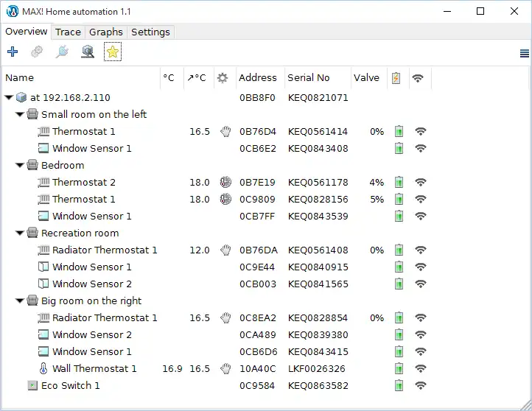Click the blue plus add icon
The height and width of the screenshot is (411, 532).
pos(13,52)
